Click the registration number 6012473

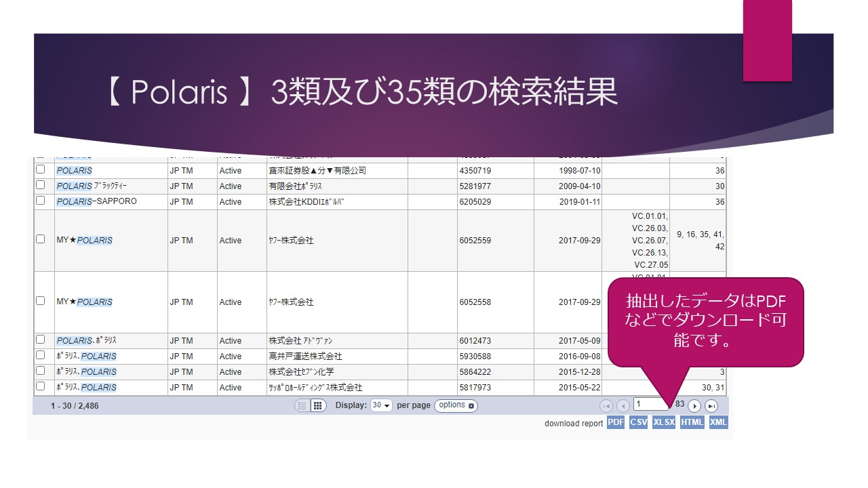tap(475, 341)
